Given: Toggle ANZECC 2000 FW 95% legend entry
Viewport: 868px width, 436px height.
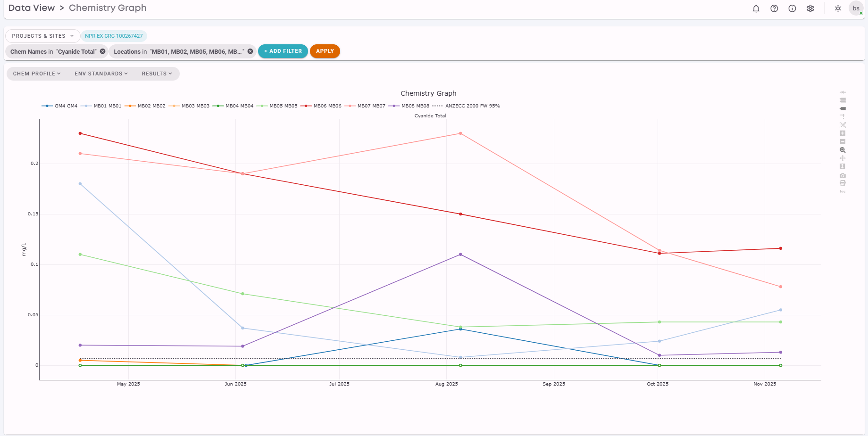Looking at the screenshot, I should click(466, 106).
